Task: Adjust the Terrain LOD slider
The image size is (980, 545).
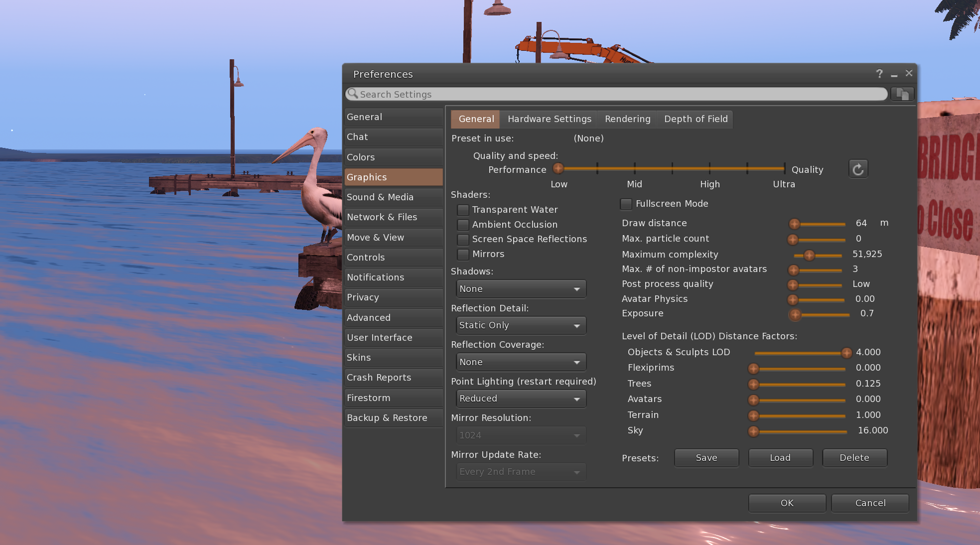Action: click(797, 415)
